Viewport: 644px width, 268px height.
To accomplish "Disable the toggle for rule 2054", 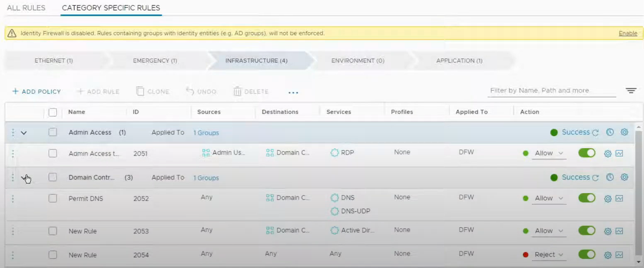I will click(x=586, y=254).
